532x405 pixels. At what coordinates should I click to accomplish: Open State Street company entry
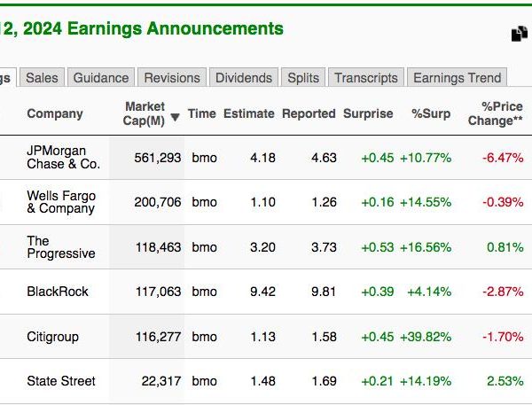[61, 381]
